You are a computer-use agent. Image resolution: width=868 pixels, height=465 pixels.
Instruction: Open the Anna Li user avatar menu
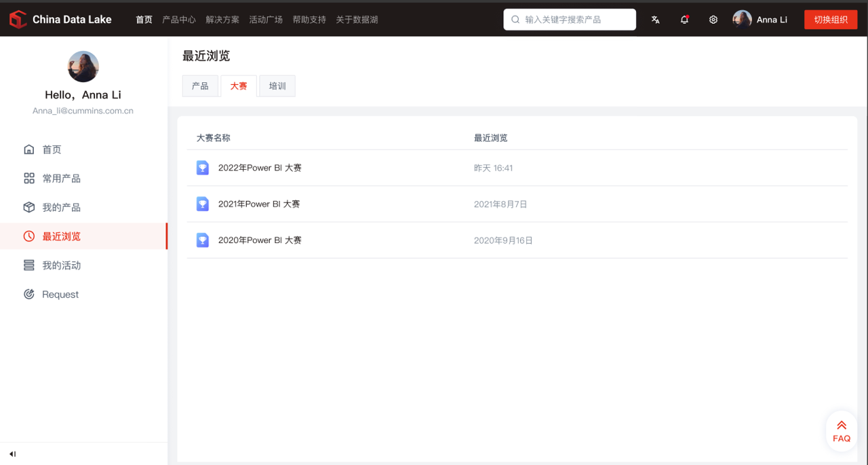[x=743, y=19]
